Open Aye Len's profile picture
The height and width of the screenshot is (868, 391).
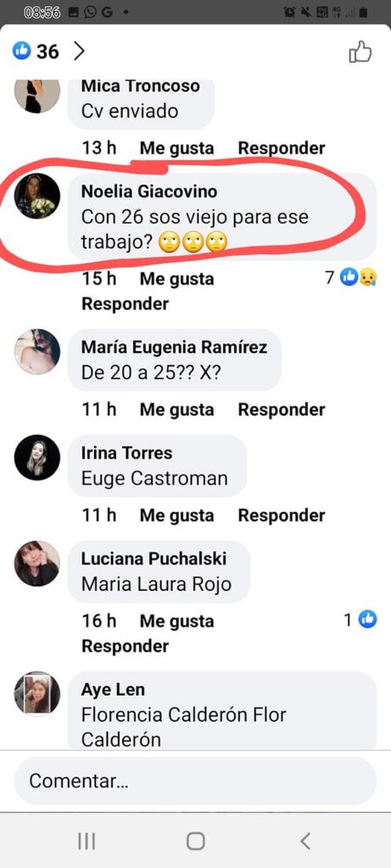(x=37, y=694)
